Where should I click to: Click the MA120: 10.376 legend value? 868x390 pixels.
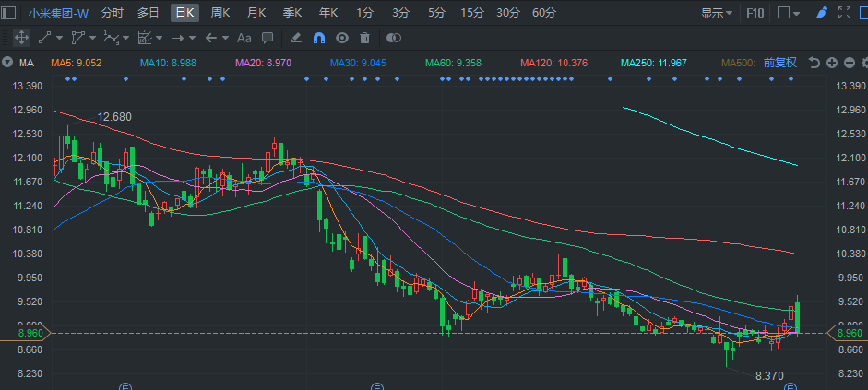[x=554, y=63]
